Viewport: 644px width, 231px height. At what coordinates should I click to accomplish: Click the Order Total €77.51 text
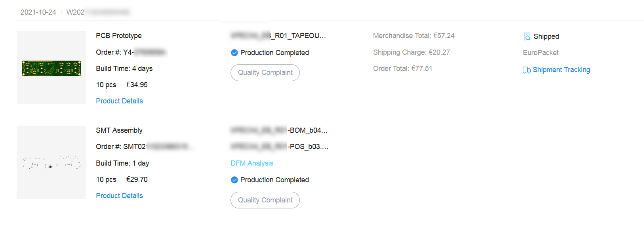click(x=403, y=69)
